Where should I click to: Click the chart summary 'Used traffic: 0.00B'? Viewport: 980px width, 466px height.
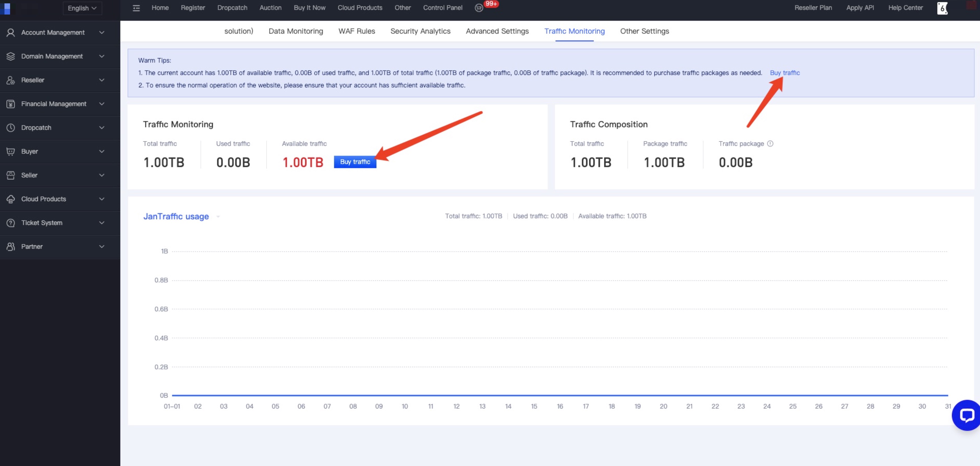tap(540, 216)
